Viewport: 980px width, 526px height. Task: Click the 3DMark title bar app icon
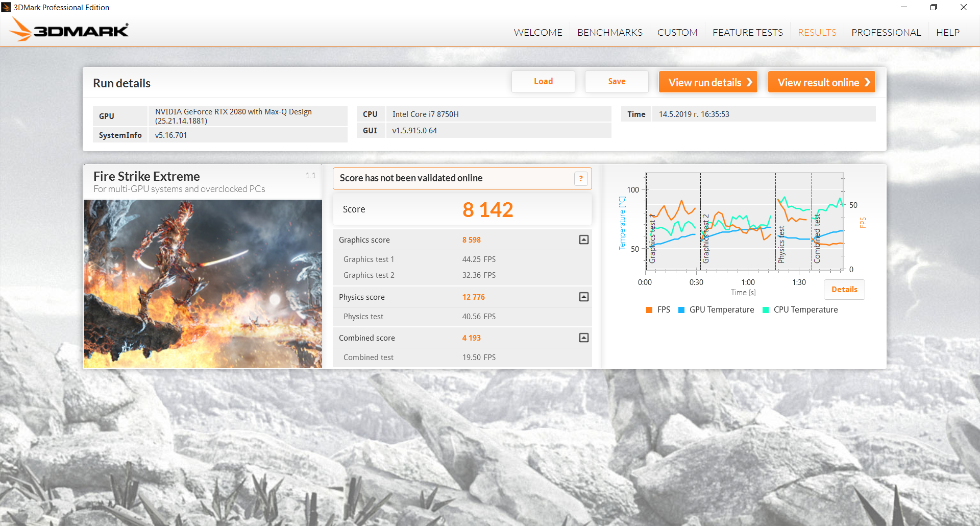(6, 7)
